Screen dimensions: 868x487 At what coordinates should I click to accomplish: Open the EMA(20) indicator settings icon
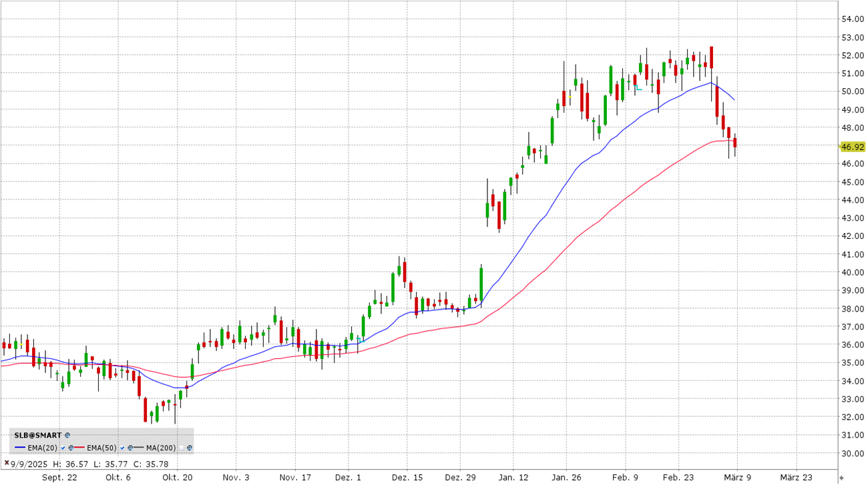coord(71,448)
